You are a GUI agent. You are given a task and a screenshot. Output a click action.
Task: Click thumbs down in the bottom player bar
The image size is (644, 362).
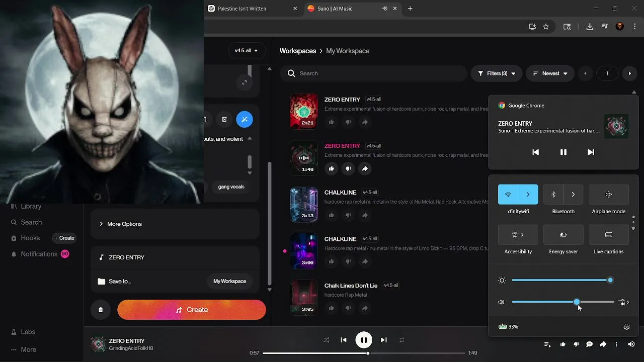point(576,344)
